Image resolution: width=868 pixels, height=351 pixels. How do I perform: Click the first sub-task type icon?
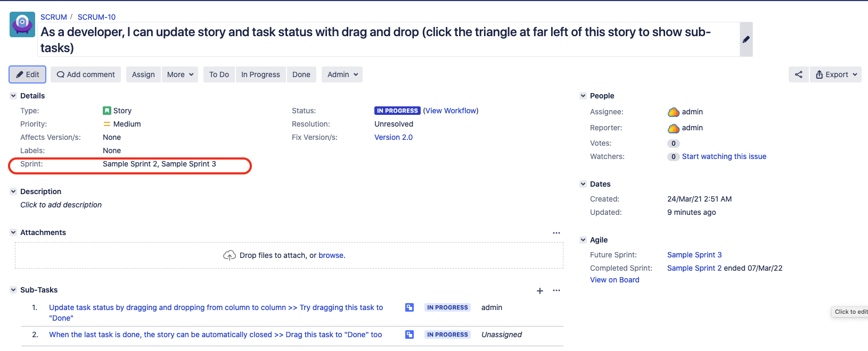(x=410, y=307)
